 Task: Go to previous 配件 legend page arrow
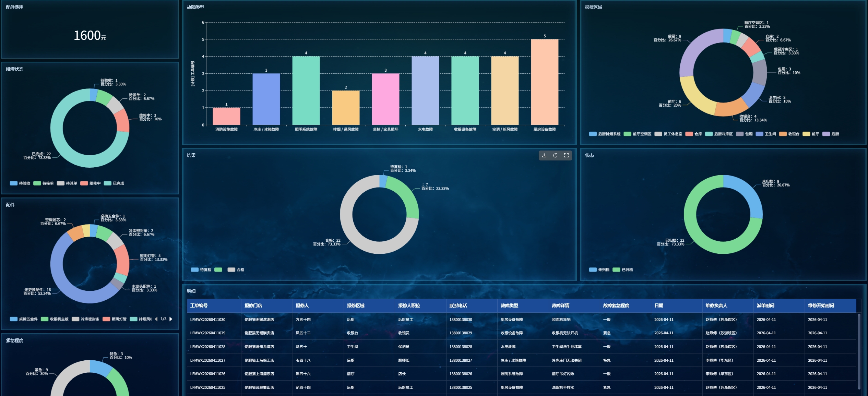tap(156, 319)
